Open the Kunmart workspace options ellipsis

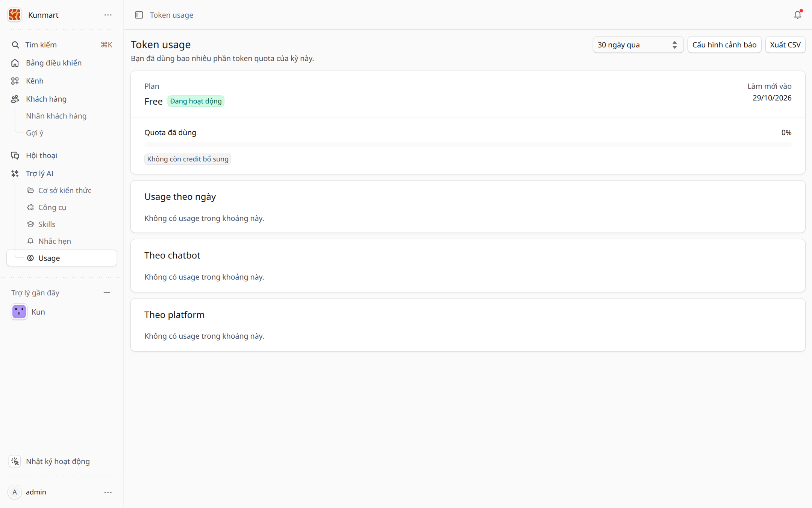coord(108,15)
